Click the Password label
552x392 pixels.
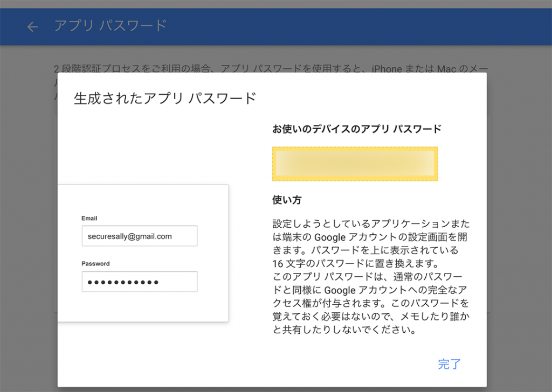[95, 264]
